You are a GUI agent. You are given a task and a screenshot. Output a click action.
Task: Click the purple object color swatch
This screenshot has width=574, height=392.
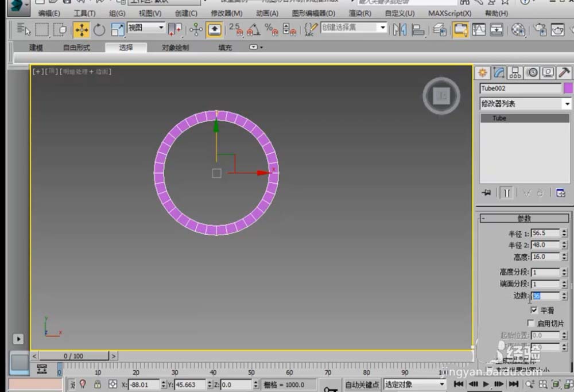[568, 88]
